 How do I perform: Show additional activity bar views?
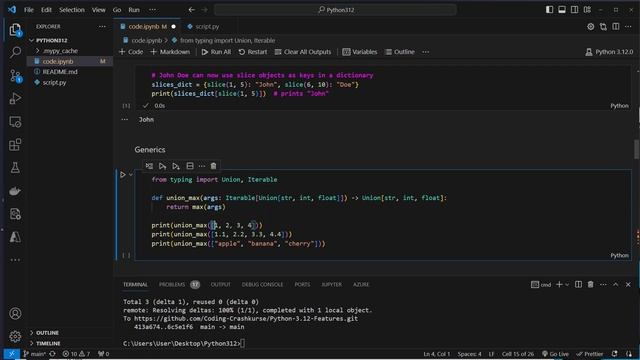pos(15,260)
